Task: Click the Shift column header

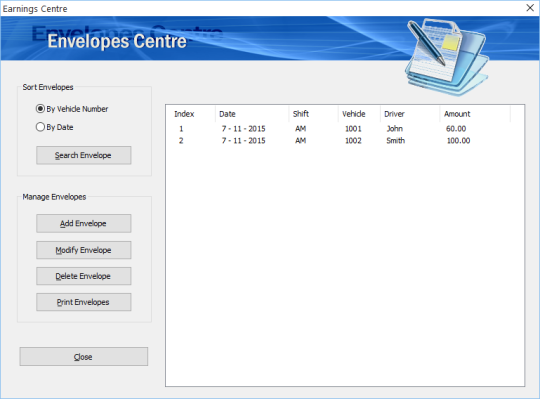Action: [313, 114]
